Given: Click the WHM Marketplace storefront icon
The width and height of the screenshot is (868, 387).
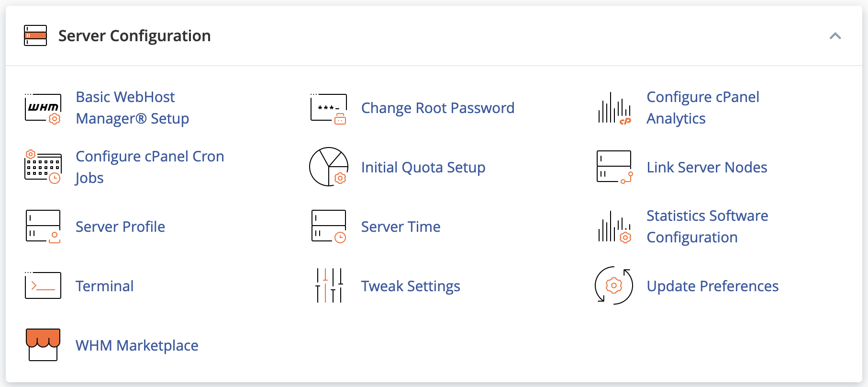Looking at the screenshot, I should [x=43, y=345].
